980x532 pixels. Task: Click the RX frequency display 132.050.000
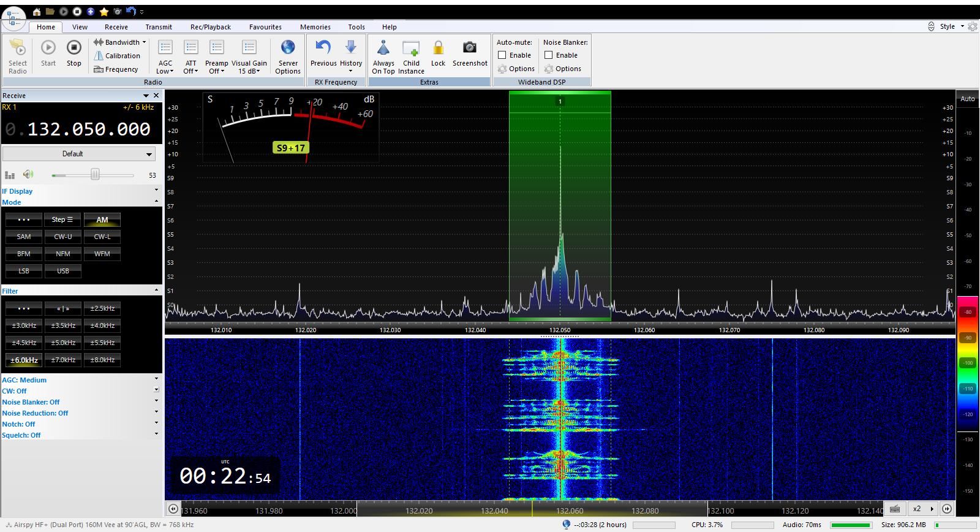coord(88,129)
